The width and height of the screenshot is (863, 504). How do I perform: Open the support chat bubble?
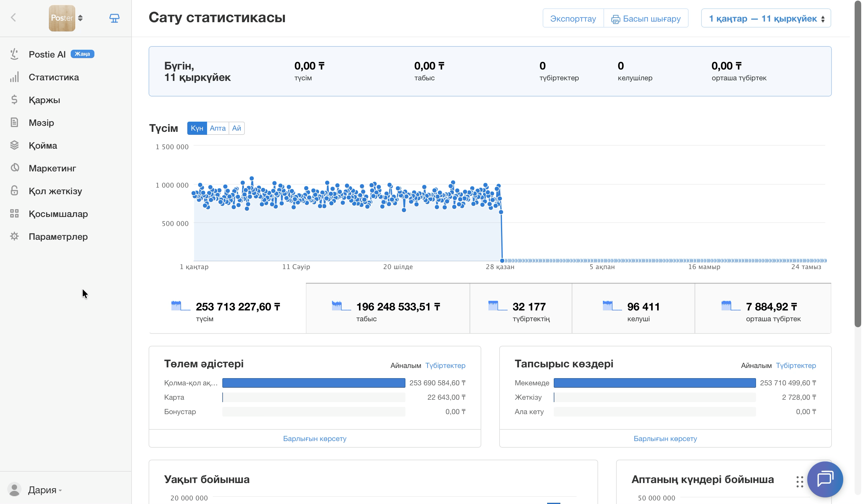tap(825, 479)
